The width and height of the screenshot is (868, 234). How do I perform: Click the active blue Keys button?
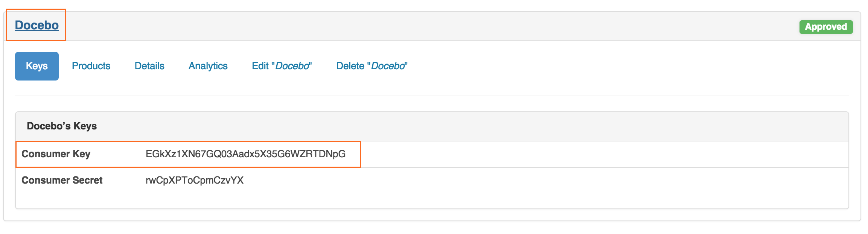[x=36, y=66]
